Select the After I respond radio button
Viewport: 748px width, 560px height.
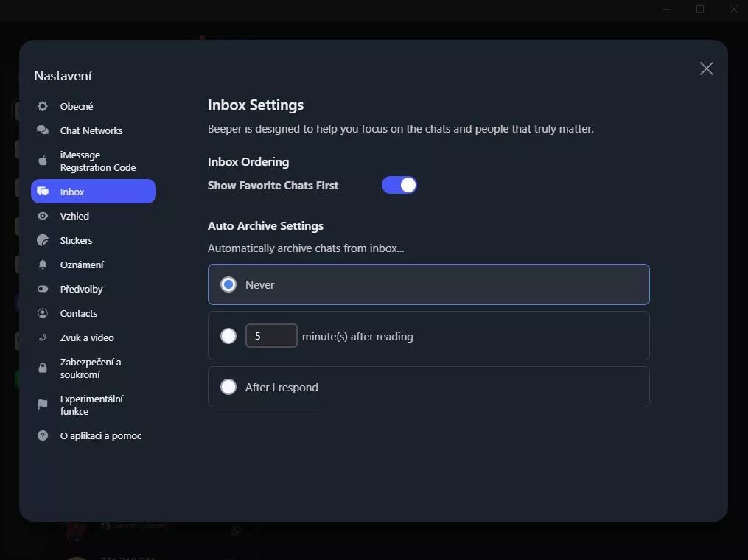click(x=228, y=387)
